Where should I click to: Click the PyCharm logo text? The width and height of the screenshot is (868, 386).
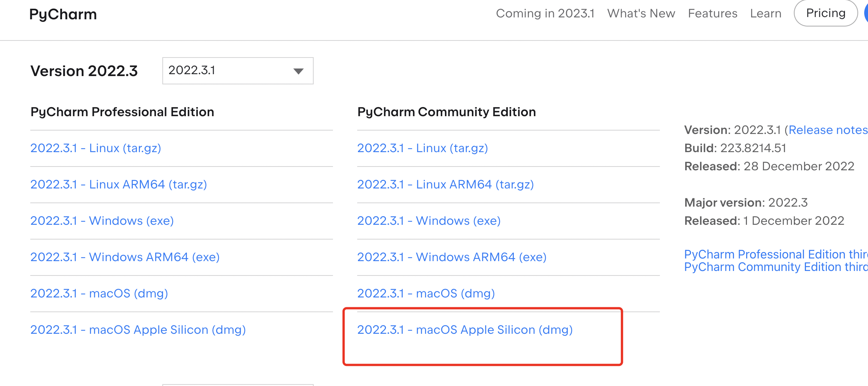pyautogui.click(x=63, y=14)
